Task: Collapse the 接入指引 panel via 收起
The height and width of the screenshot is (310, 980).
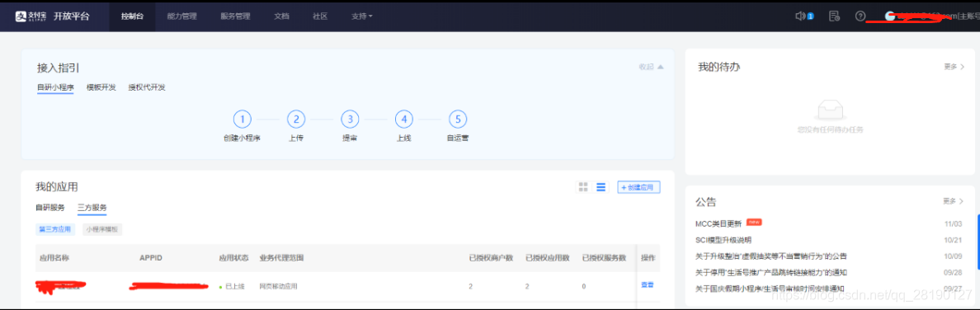Action: 651,67
